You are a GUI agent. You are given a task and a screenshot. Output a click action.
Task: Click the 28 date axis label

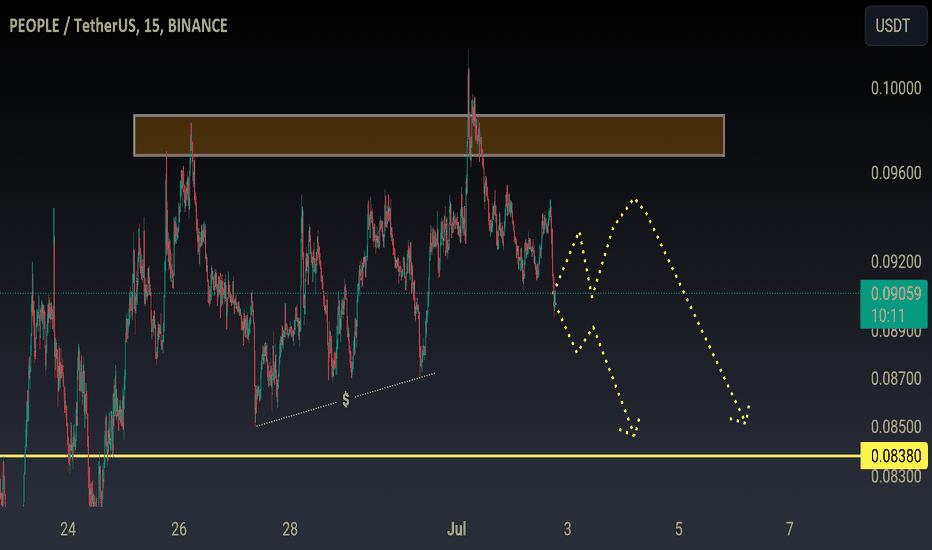click(290, 529)
